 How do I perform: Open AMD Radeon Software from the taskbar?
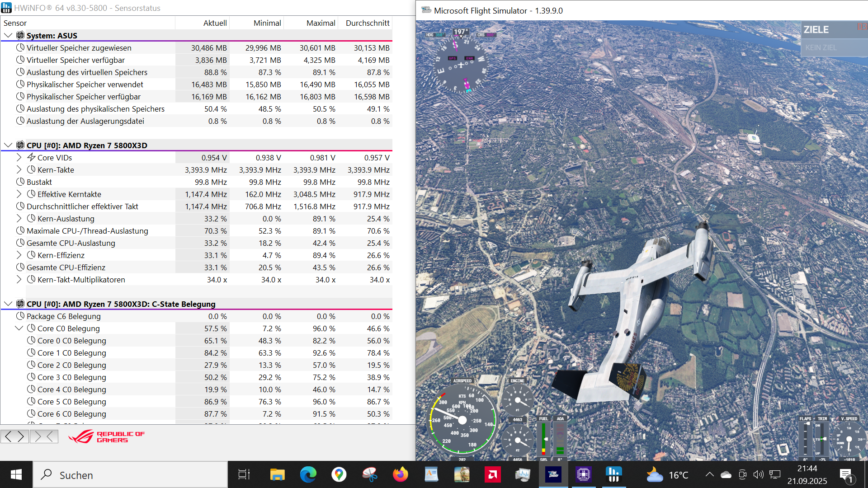coord(492,474)
